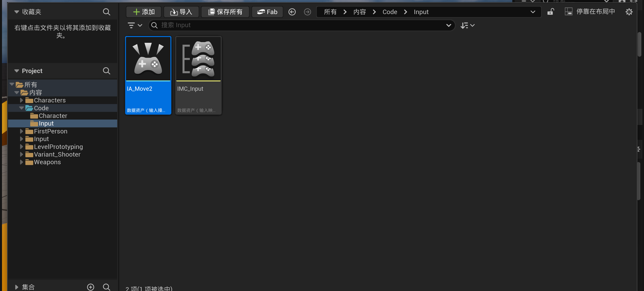
Task: Open content browser settings gear
Action: [x=629, y=12]
